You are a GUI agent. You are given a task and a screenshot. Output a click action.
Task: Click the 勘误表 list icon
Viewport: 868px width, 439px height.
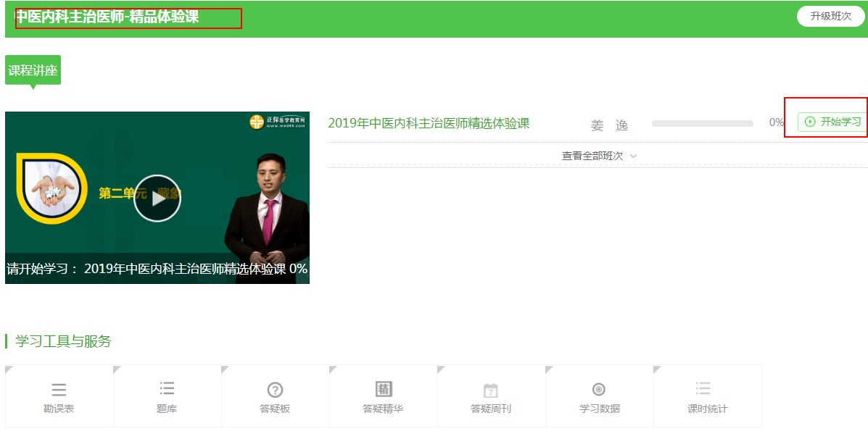59,390
